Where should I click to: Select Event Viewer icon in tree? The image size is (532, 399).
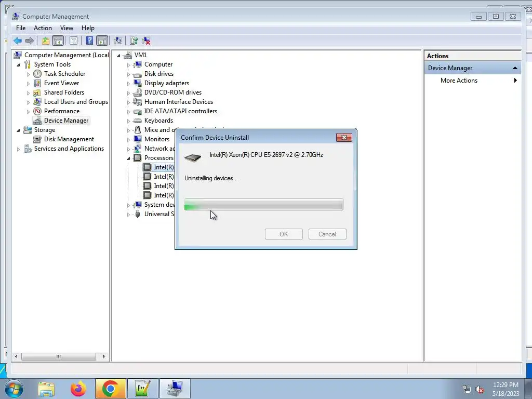tap(37, 83)
